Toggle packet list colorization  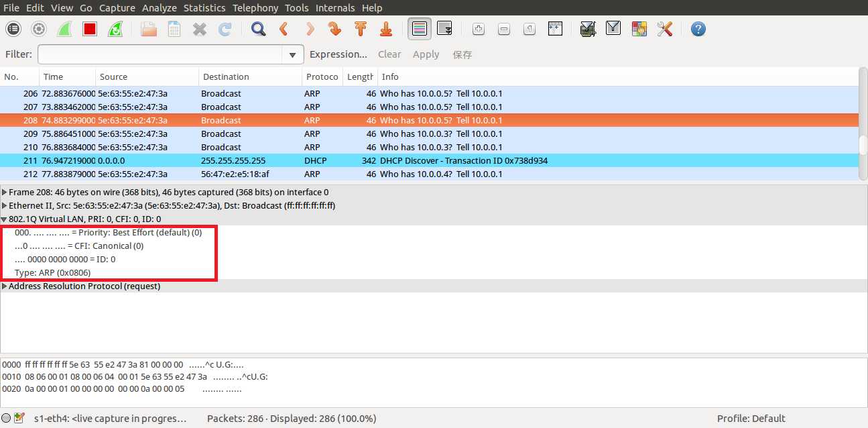(x=420, y=29)
